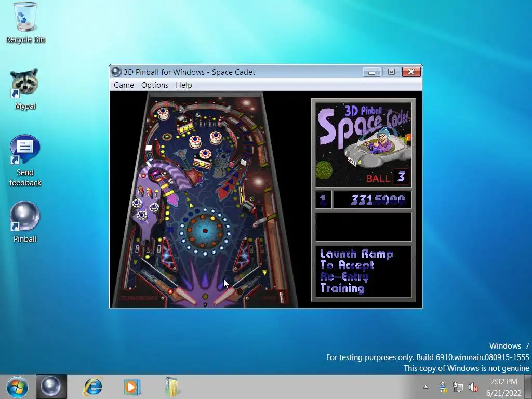Viewport: 532px width, 399px height.
Task: Click the BALL 3 indicator
Action: [388, 178]
